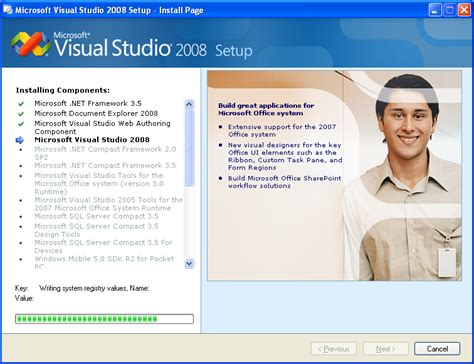This screenshot has height=364, width=474.
Task: Select '.NET Compact Framework 2.0 SP2' entry
Action: [x=105, y=153]
